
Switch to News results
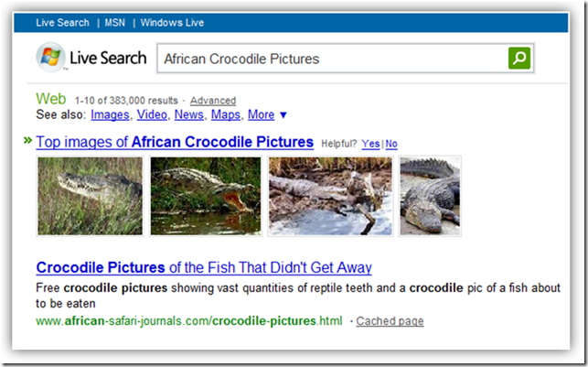189,115
